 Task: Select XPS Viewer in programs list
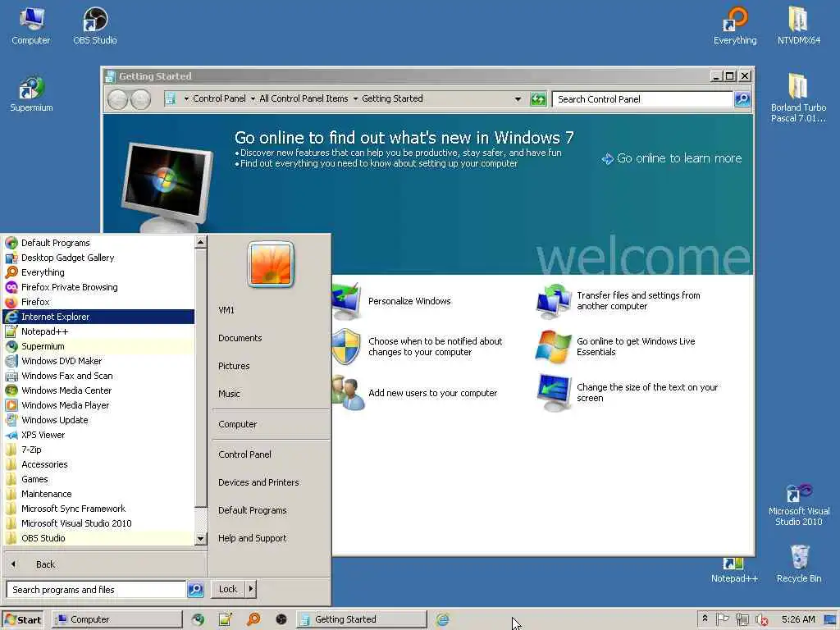(x=98, y=435)
